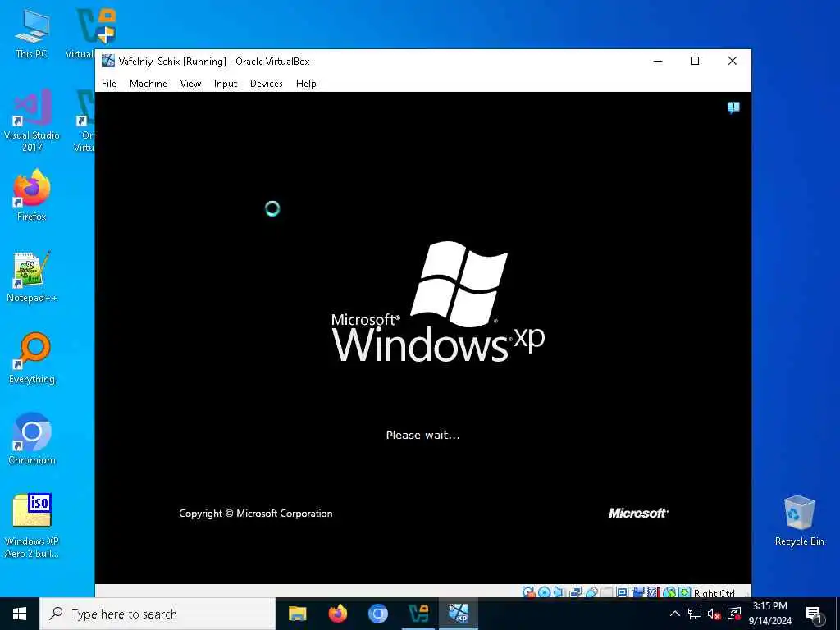Click the optical drive indicator in VirtualBox status bar
The image size is (840, 630).
[545, 592]
